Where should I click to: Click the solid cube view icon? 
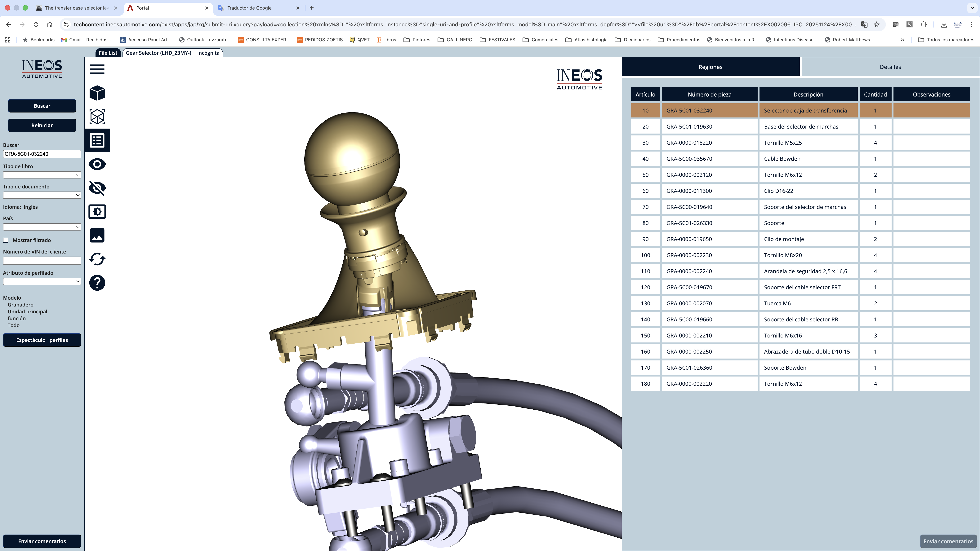(97, 93)
